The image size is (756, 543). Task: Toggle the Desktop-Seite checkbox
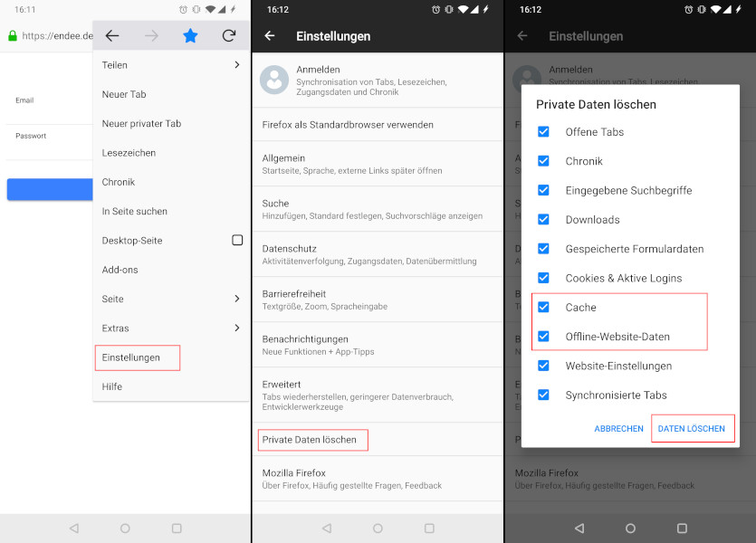(x=237, y=241)
